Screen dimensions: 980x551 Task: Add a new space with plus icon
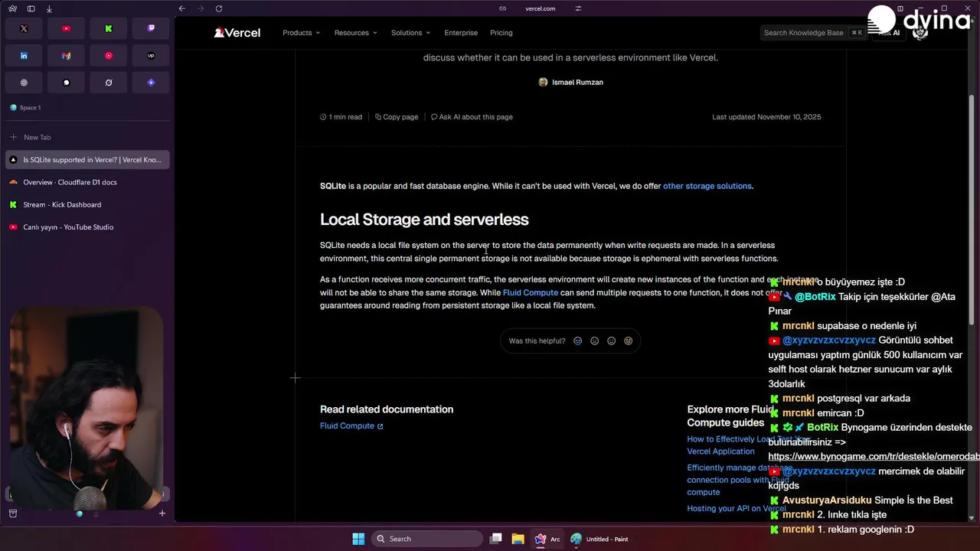coord(162,514)
